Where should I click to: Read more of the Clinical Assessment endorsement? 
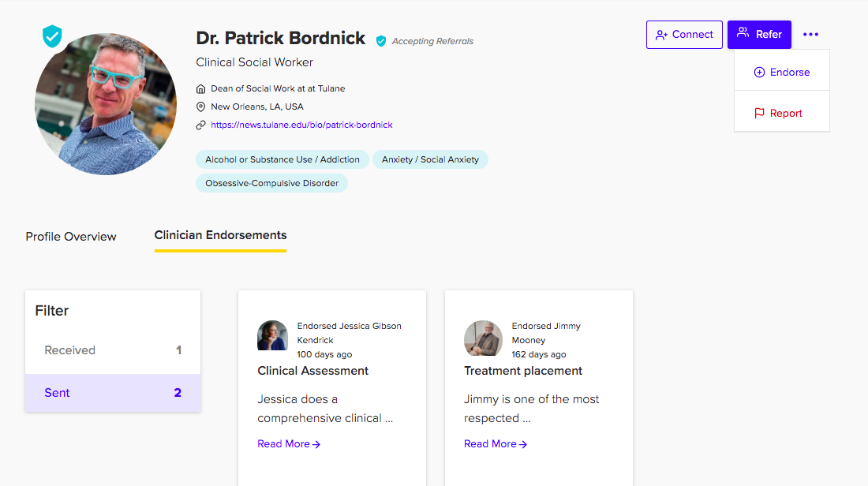(x=289, y=444)
